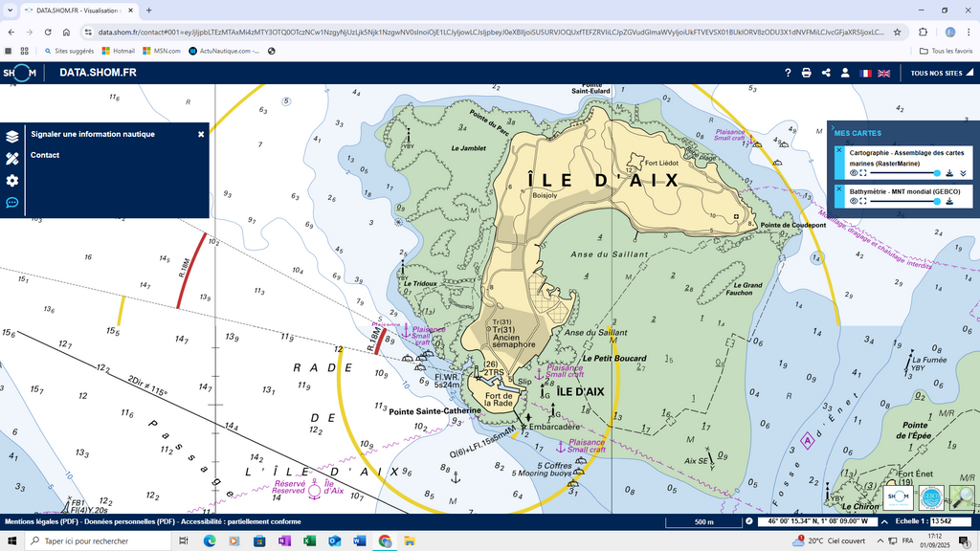Screen dimensions: 980x551
Task: Open the drawing and measuring tools icon
Action: (11, 159)
